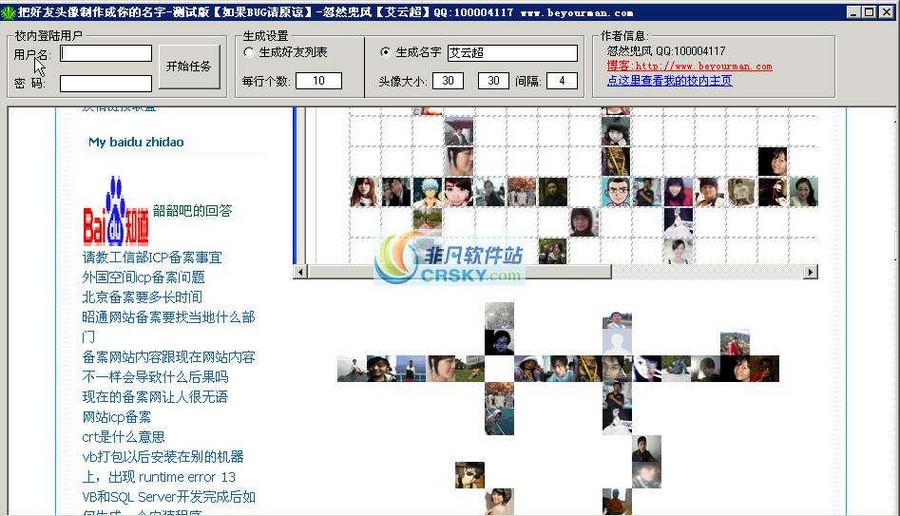This screenshot has width=900, height=516.
Task: Click the green leaf app icon in title bar
Action: point(9,12)
